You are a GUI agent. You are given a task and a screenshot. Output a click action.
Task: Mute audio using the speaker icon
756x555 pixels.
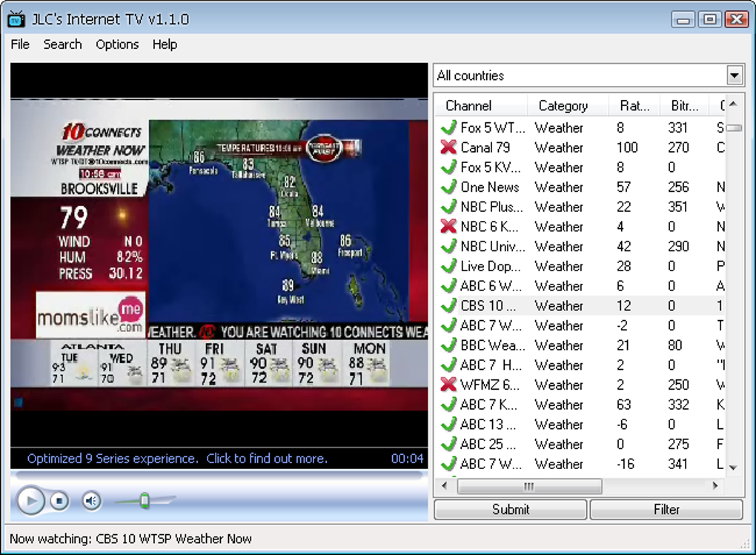90,501
